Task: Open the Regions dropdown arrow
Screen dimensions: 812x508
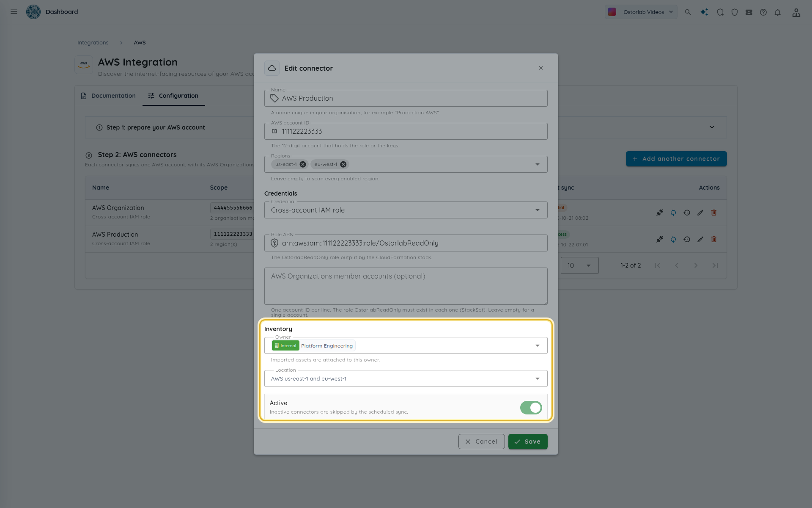Action: [x=538, y=164]
